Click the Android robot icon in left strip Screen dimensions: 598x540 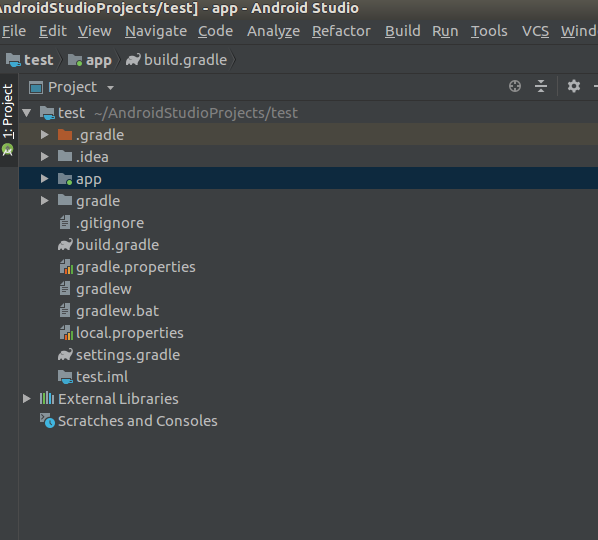click(8, 149)
